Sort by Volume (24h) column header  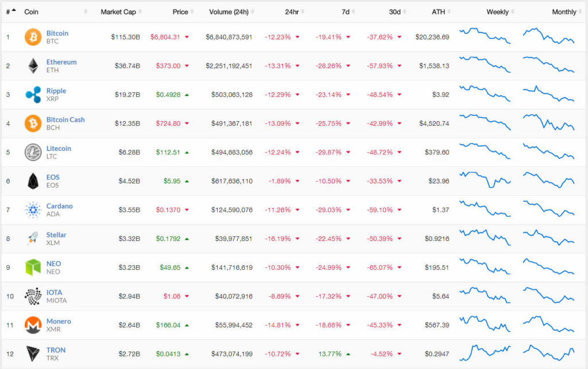point(229,12)
